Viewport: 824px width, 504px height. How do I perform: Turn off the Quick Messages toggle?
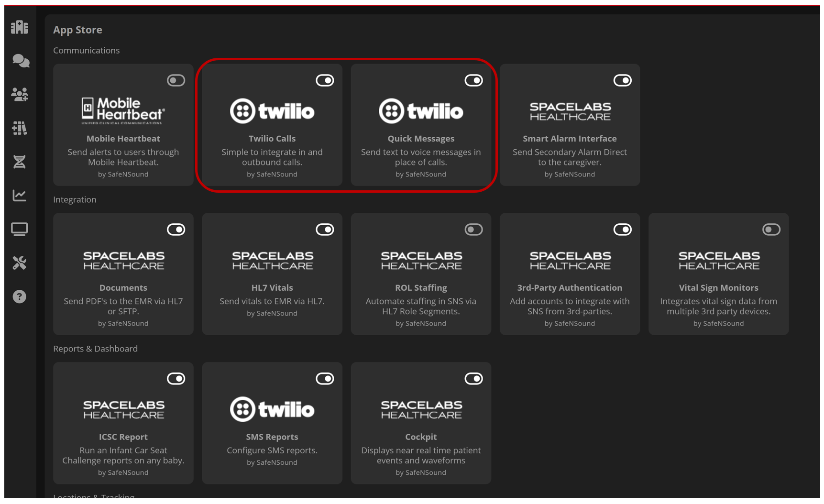coord(473,80)
